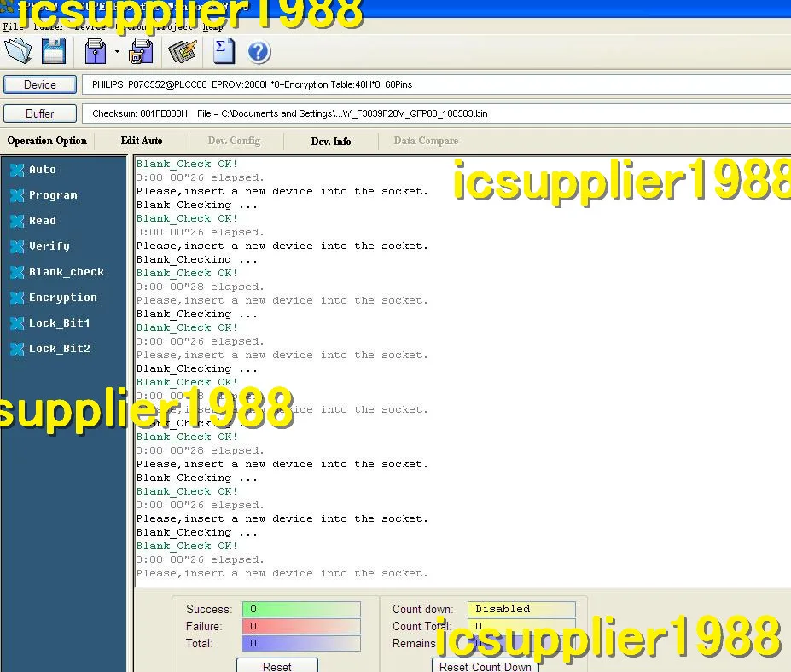Click the icon next to Lock_Bit2
This screenshot has width=791, height=672.
17,349
